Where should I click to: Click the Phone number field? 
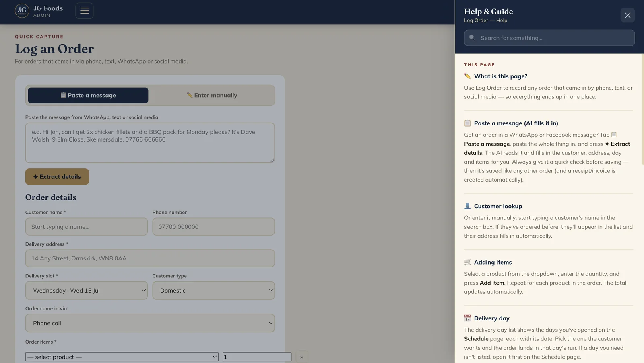point(213,227)
